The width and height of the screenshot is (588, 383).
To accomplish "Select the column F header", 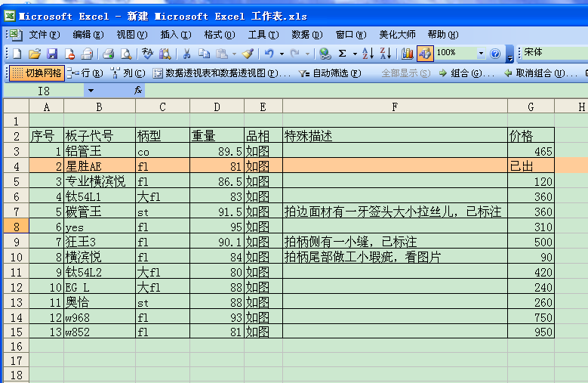I will 395,107.
